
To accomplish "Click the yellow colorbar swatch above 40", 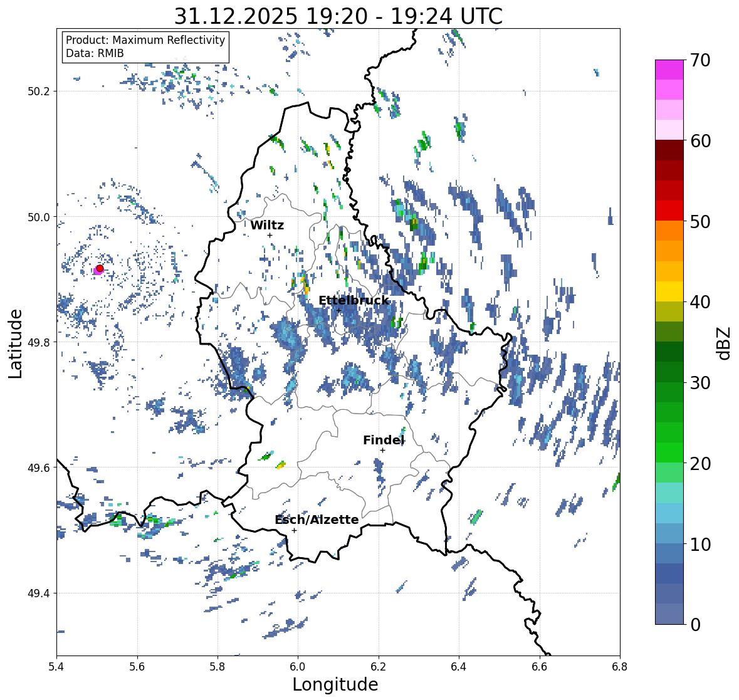I will (669, 291).
